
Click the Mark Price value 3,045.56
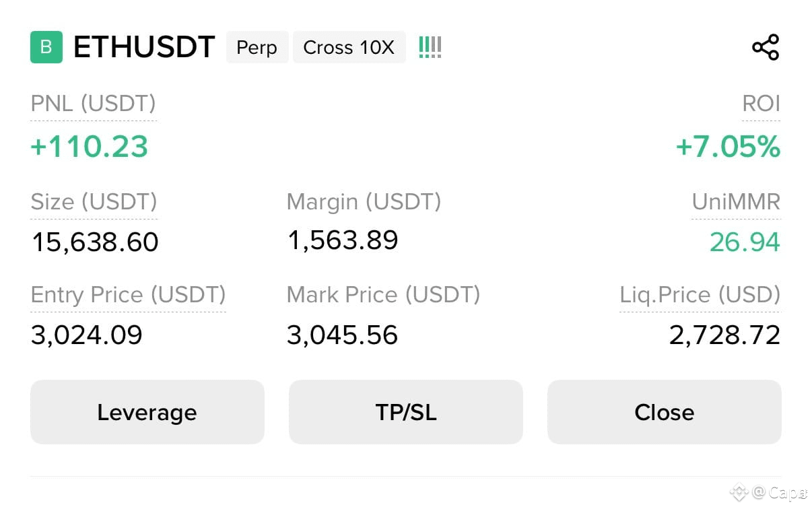tap(342, 335)
